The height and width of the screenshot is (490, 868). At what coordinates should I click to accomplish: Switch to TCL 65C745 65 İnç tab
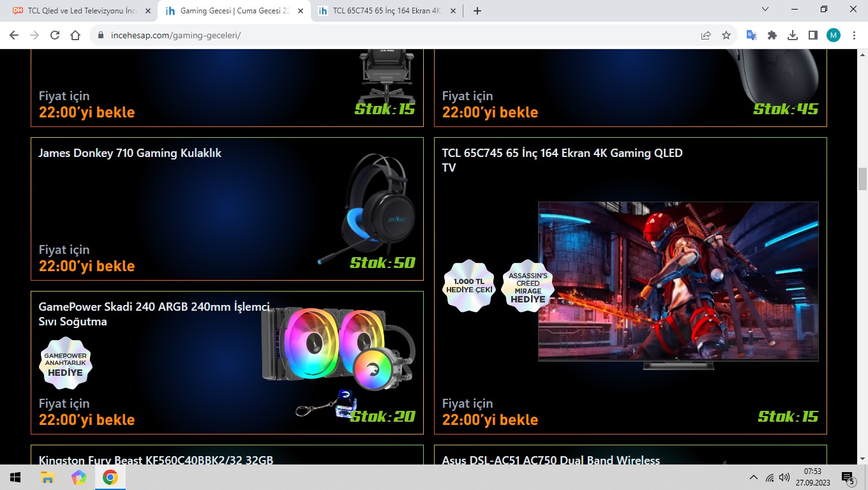coord(387,11)
